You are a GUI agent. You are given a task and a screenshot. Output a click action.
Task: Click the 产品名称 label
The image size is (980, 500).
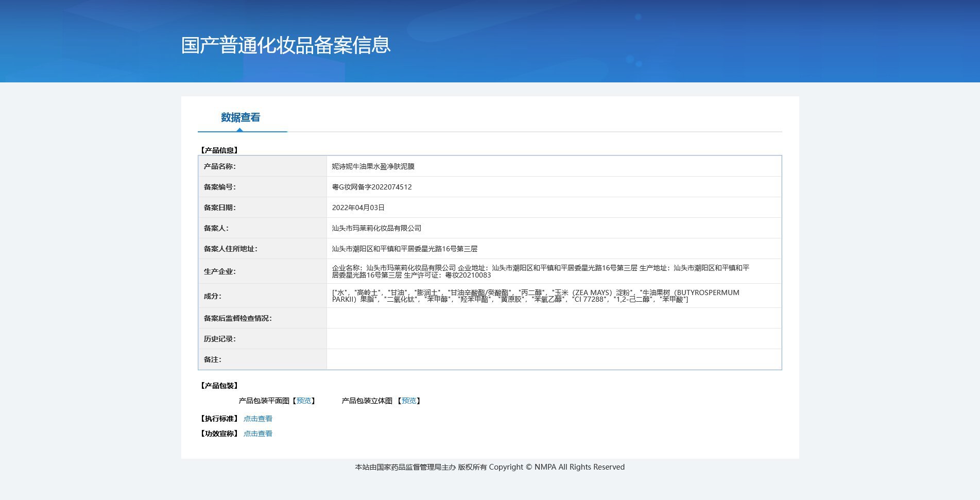coord(220,166)
